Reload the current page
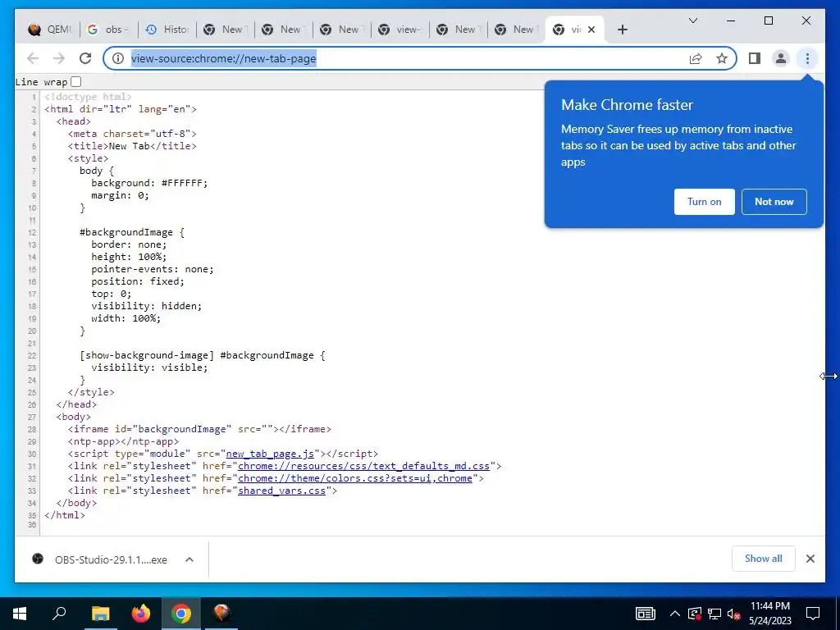The width and height of the screenshot is (840, 630). [x=85, y=58]
